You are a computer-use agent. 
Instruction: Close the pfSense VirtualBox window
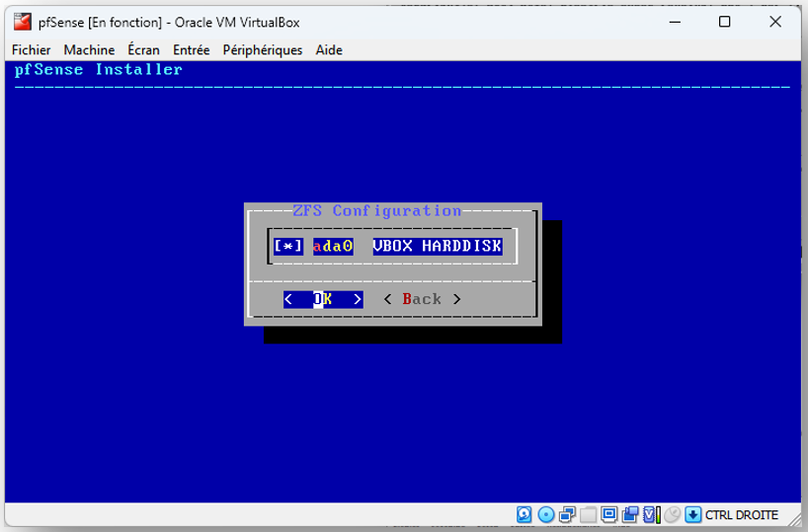775,22
